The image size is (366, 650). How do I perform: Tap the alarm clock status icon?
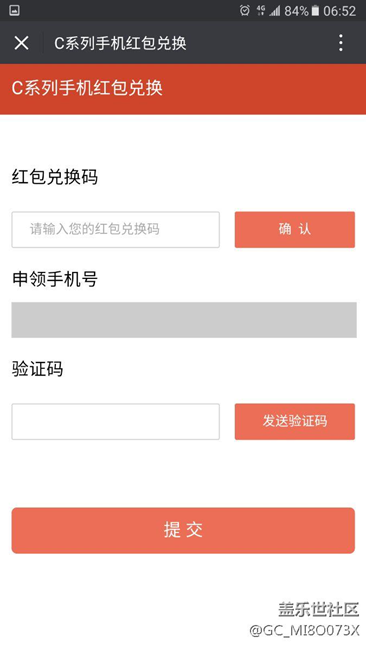(245, 11)
